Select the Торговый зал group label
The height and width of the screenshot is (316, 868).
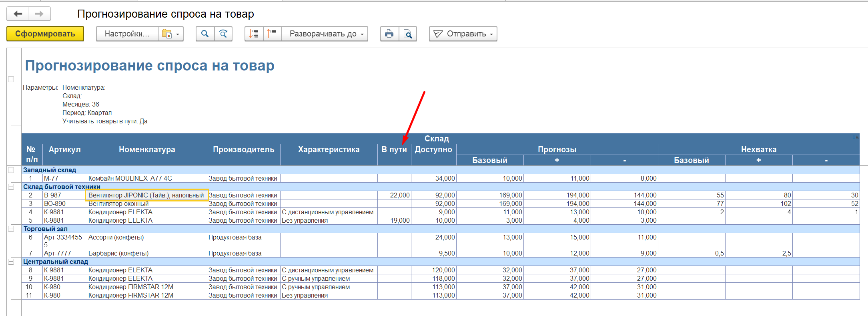45,229
